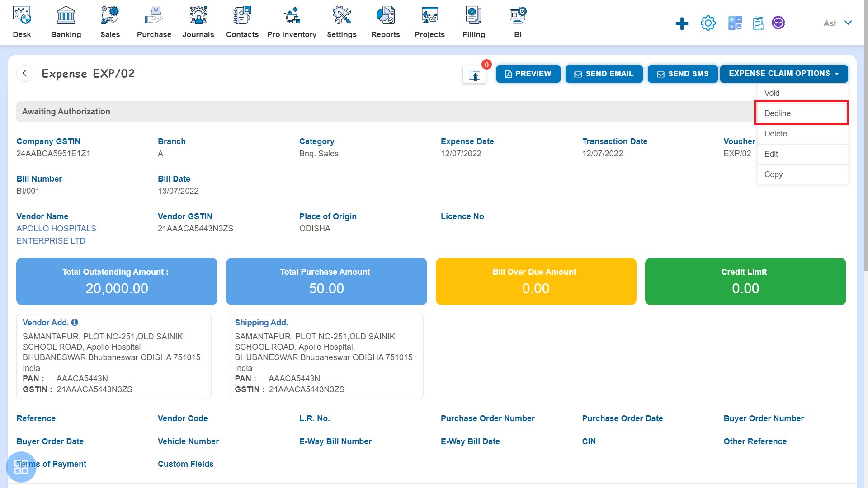Open the notes document icon in header
The width and height of the screenshot is (868, 488).
tap(758, 23)
